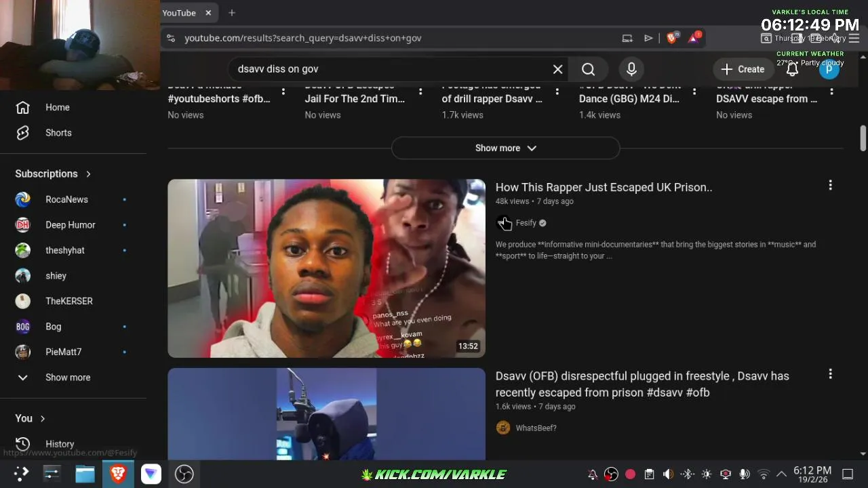The width and height of the screenshot is (868, 488).
Task: Open system settings icon in taskbar
Action: pyautogui.click(x=52, y=474)
